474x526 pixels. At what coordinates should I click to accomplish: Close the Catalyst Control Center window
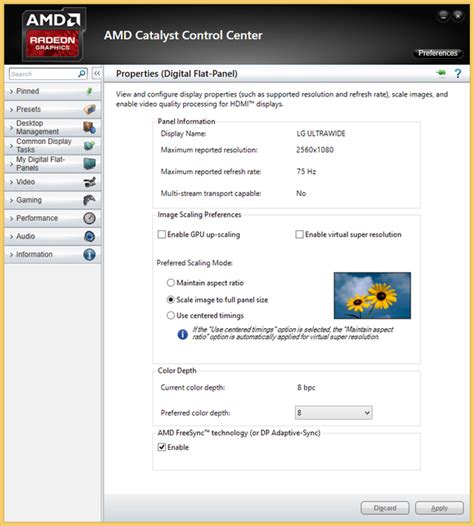point(458,15)
